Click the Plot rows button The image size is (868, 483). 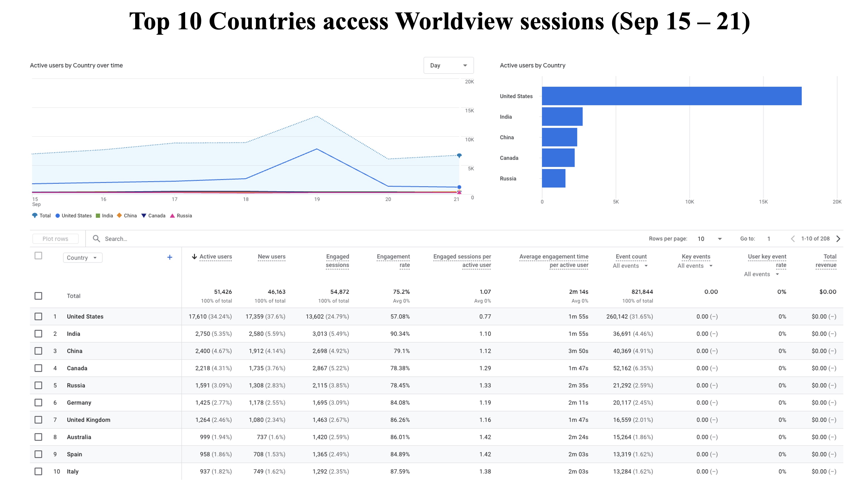click(55, 239)
